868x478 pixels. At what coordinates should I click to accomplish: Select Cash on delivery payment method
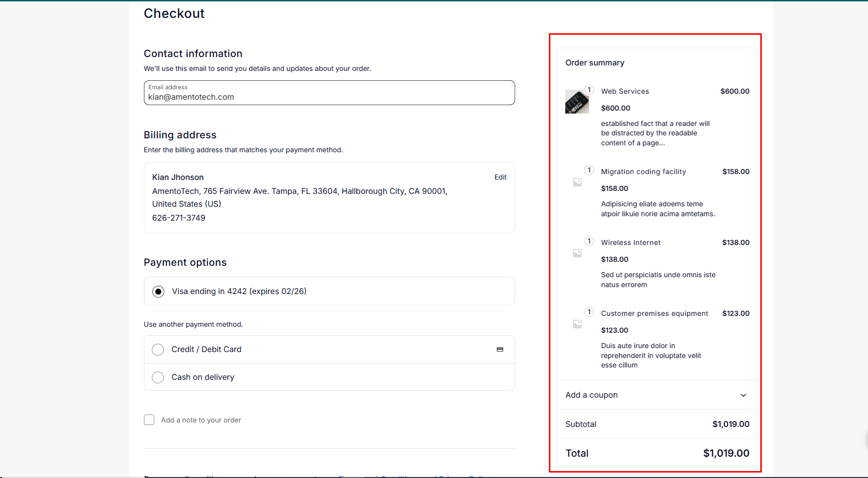point(158,377)
